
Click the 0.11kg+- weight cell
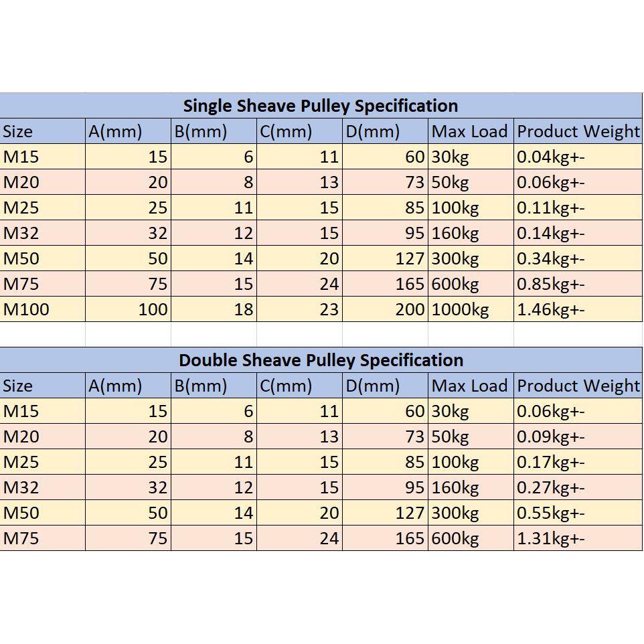pos(578,208)
